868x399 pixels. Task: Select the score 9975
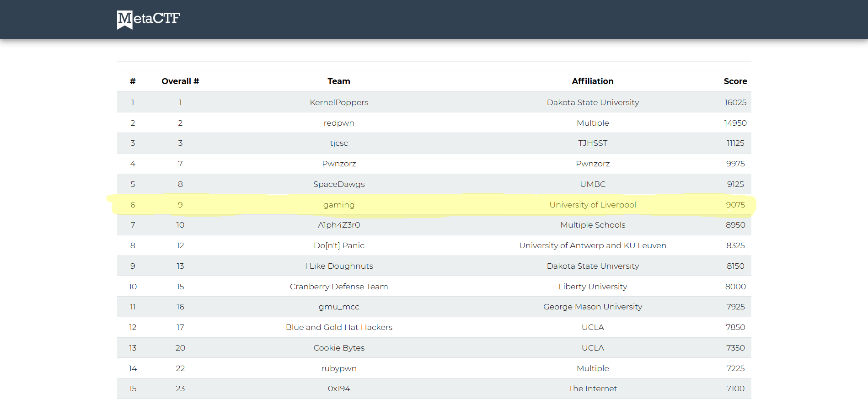735,164
